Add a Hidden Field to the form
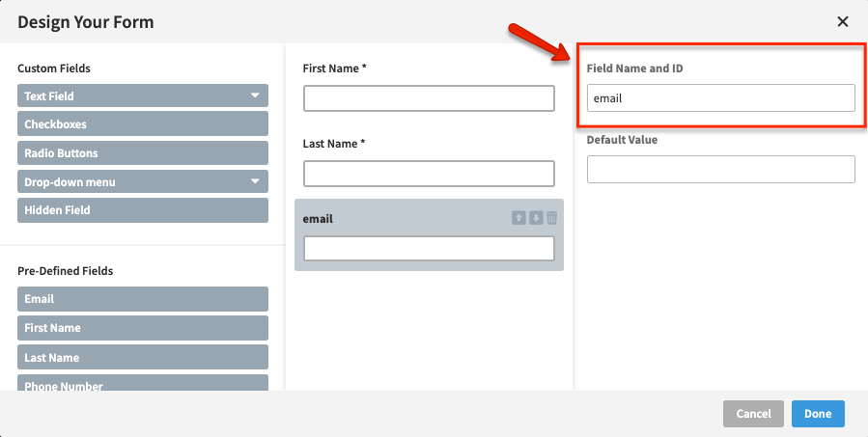The height and width of the screenshot is (437, 868). 142,210
